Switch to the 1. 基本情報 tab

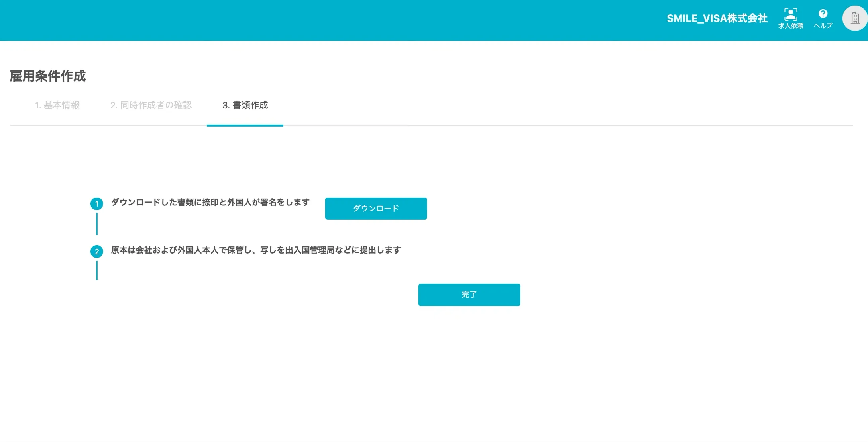(58, 105)
